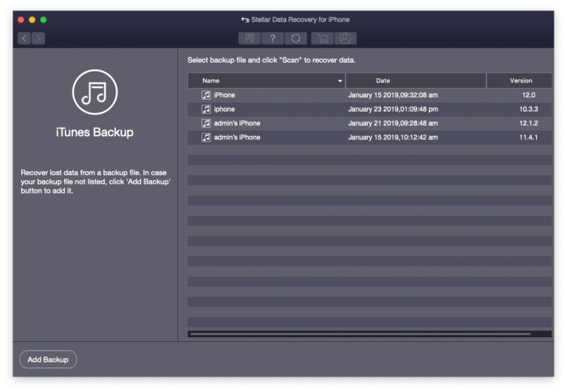The height and width of the screenshot is (392, 567).
Task: Click the horizontal scrollbar under the backup list
Action: tap(360, 334)
